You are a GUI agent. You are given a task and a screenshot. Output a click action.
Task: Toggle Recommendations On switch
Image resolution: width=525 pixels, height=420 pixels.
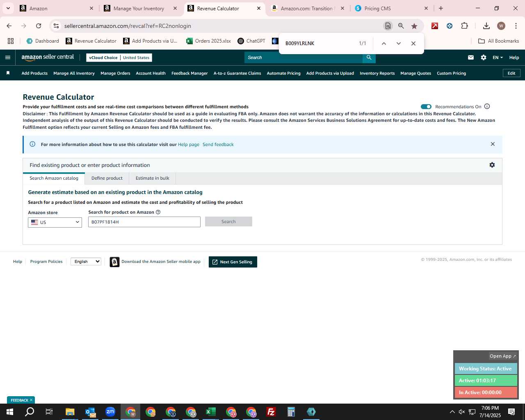coord(426,107)
